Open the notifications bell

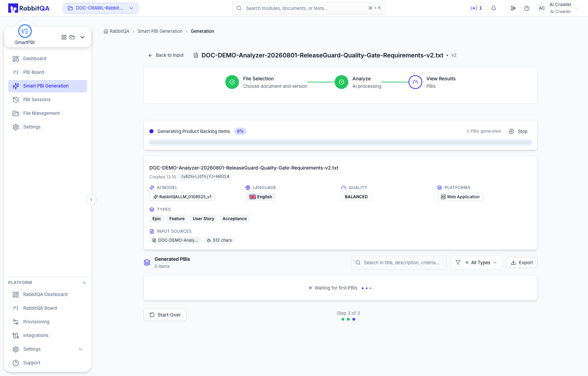pyautogui.click(x=494, y=8)
